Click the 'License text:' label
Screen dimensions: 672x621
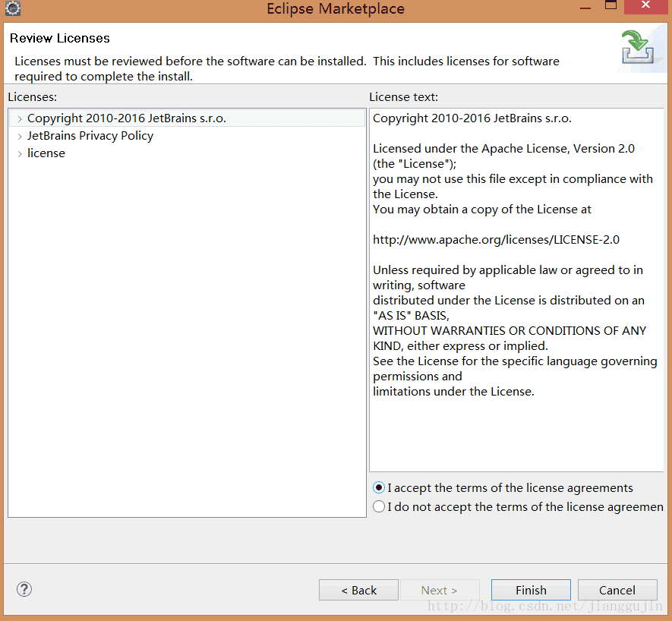[404, 97]
